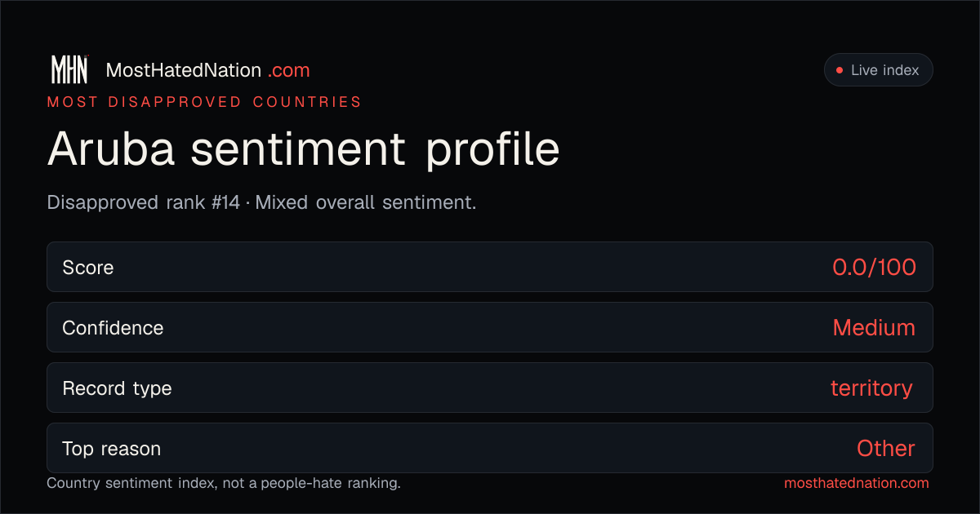This screenshot has width=980, height=514.
Task: Click the territory record type value
Action: click(x=871, y=388)
